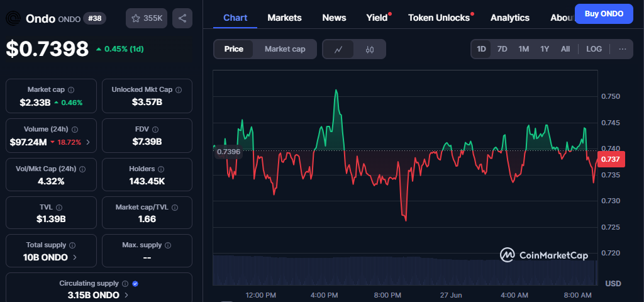Click the 4.32% Vol/Mkt Cap value
644x302 pixels.
point(51,181)
